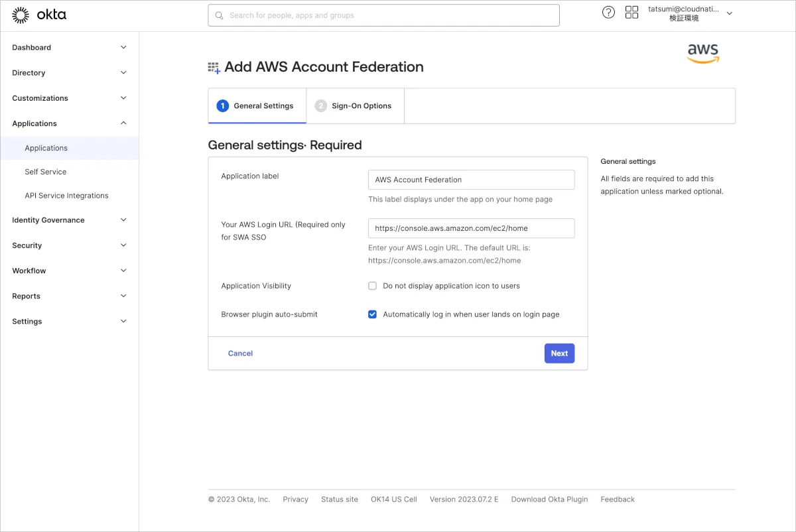
Task: Click the Okta logo
Action: (x=39, y=15)
